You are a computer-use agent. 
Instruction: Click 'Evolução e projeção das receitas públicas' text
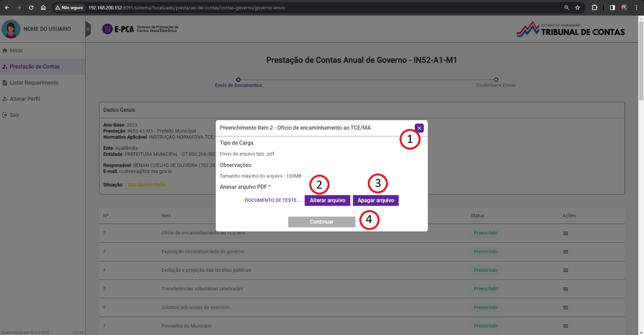[206, 270]
